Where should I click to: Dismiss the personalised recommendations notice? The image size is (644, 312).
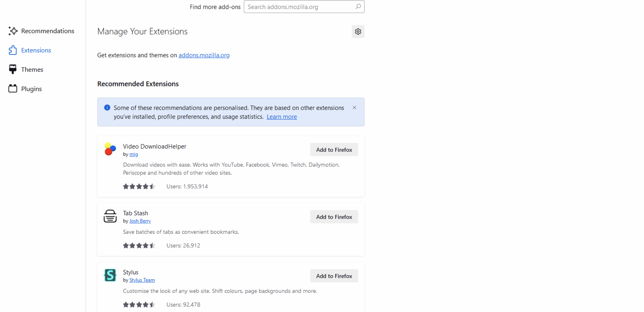click(354, 108)
